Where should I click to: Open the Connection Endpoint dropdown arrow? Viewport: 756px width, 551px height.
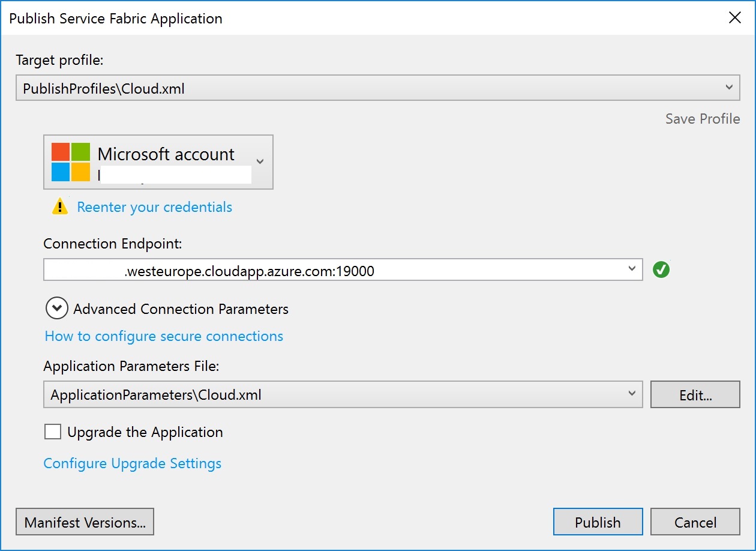631,269
